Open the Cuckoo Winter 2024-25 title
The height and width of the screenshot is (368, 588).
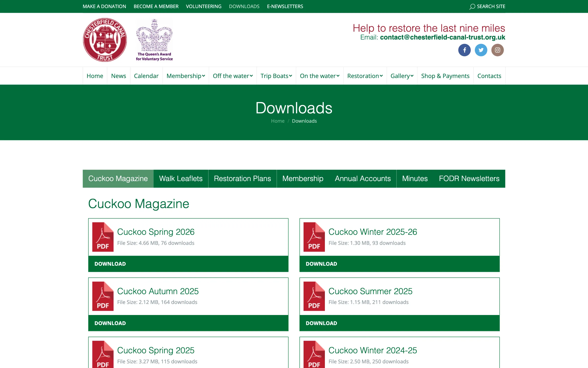click(373, 350)
